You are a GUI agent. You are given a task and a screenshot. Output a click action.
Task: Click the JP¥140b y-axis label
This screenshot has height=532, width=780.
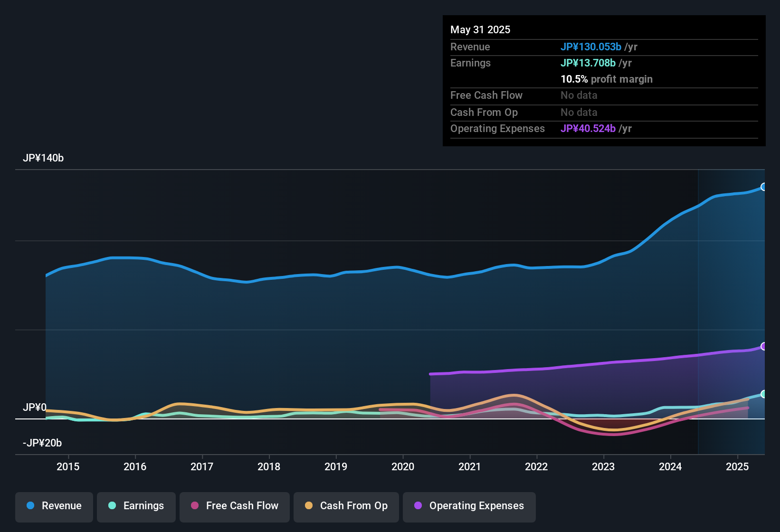click(x=43, y=158)
